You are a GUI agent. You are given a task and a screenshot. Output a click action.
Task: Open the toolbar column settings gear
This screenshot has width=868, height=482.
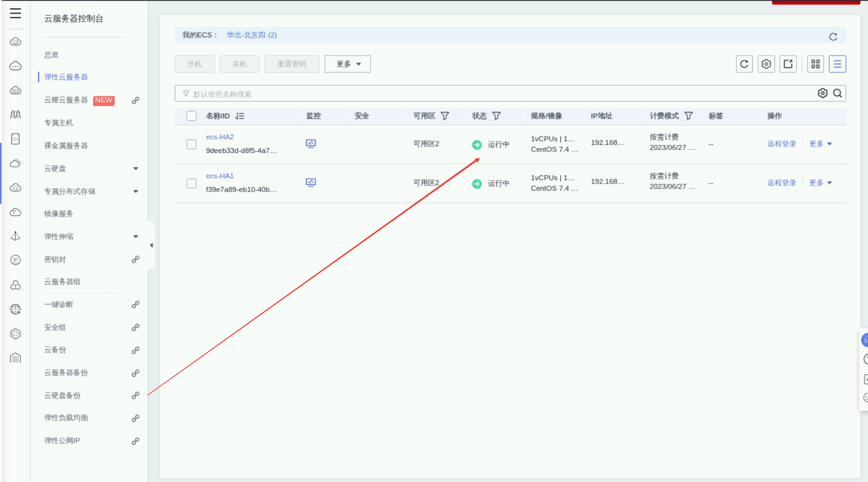coord(766,64)
